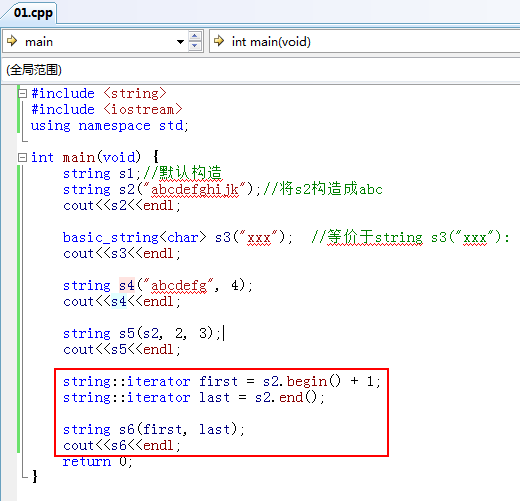Collapse the int main function fold marker
Viewport: 520px width, 501px height.
[x=22, y=157]
